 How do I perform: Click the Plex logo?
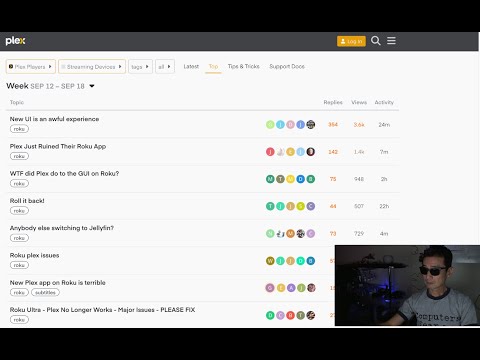[15, 41]
